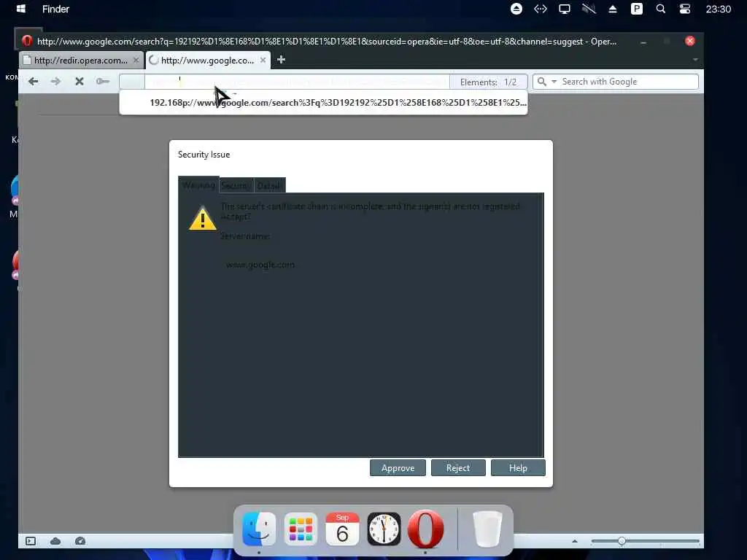Stop page loading with the X icon
This screenshot has height=560, width=747.
(x=79, y=82)
